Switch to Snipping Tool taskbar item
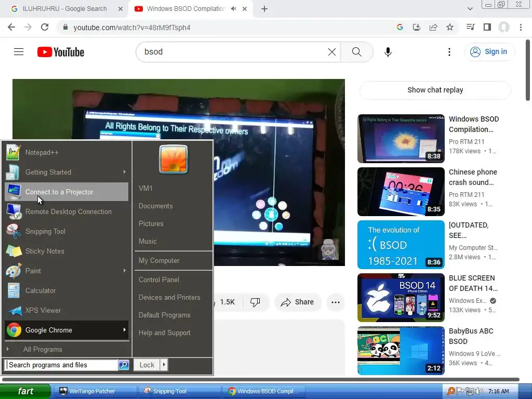532x399 pixels. pyautogui.click(x=179, y=391)
